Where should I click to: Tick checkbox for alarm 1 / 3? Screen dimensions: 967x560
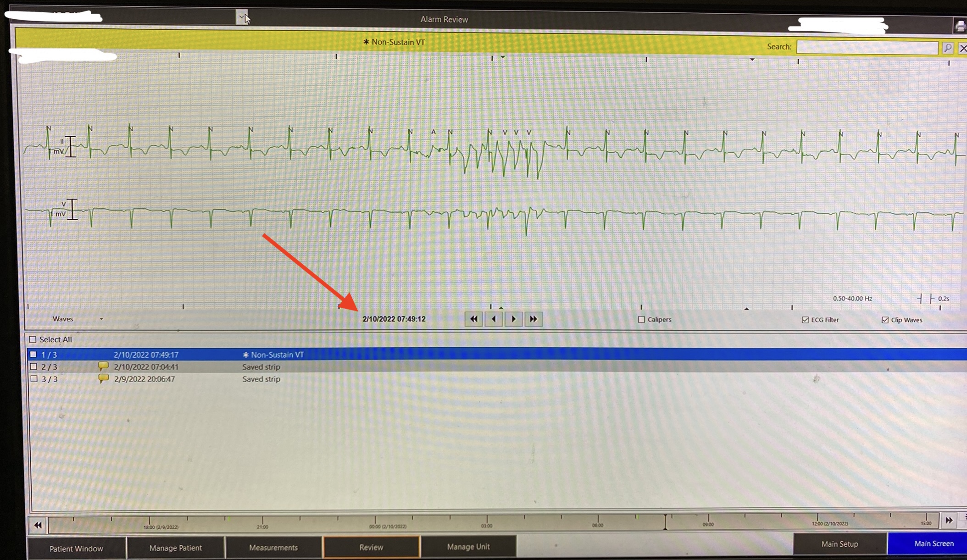tap(33, 354)
